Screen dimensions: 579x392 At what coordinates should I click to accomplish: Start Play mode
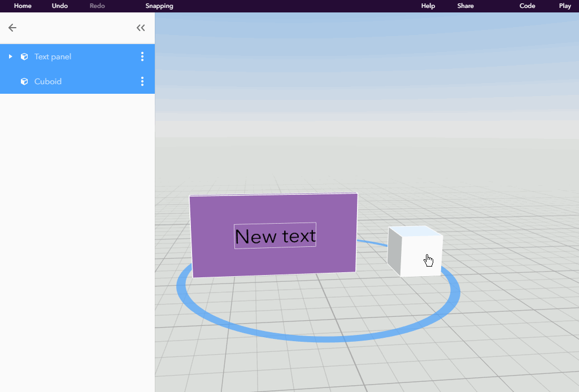click(x=565, y=6)
